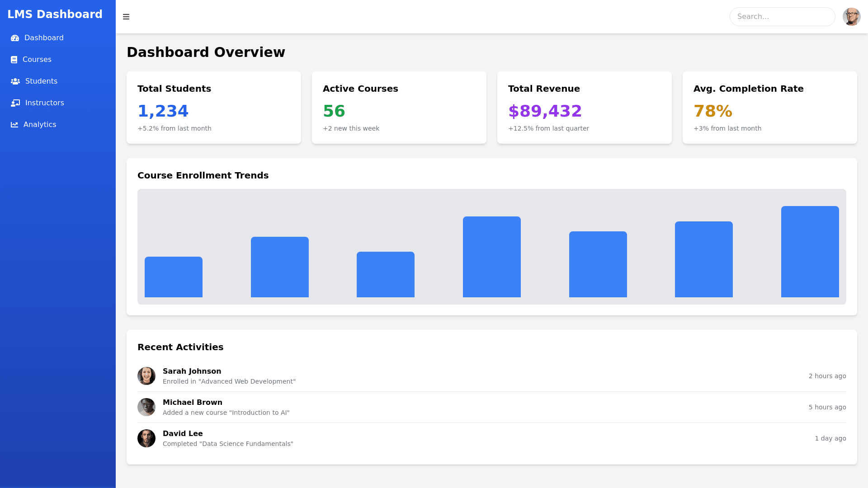This screenshot has height=488, width=868.
Task: Click the LMS Dashboard title link
Action: [x=55, y=14]
